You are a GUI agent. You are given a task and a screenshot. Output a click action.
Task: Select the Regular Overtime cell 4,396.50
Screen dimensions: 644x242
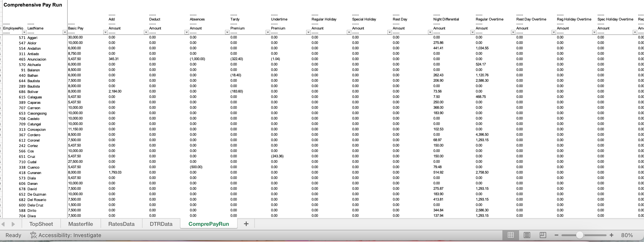click(x=482, y=134)
